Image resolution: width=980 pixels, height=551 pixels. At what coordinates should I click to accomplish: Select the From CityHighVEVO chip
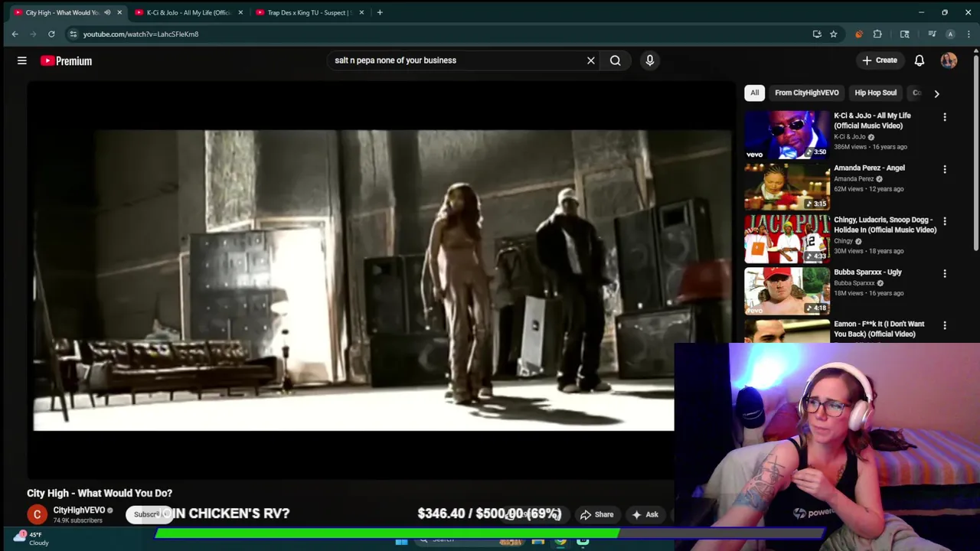point(806,93)
